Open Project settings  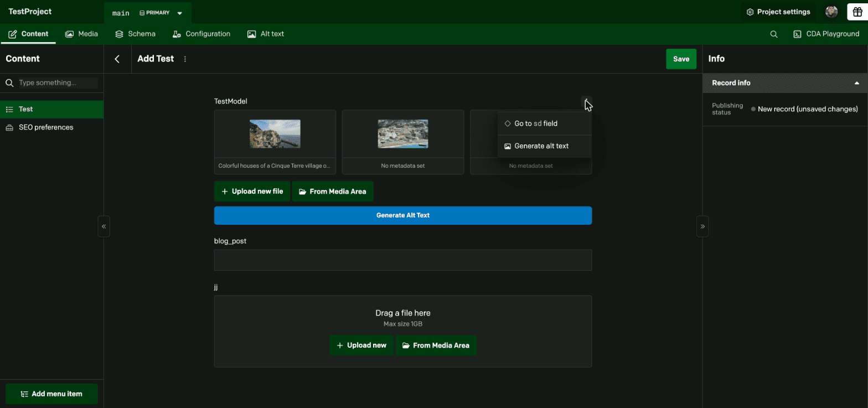click(x=778, y=12)
